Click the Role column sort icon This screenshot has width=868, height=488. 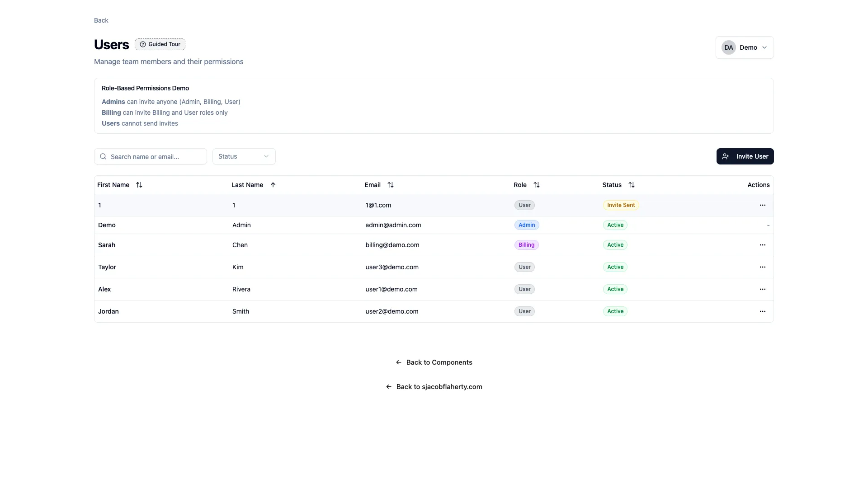pyautogui.click(x=537, y=185)
